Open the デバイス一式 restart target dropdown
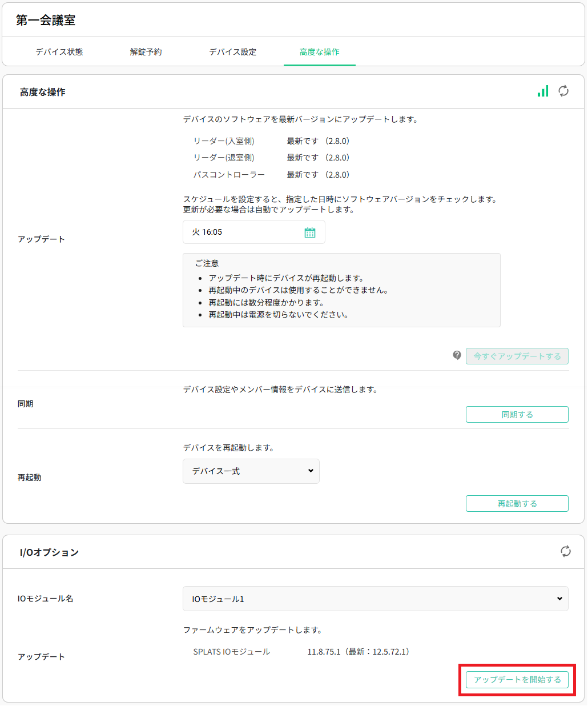Image resolution: width=588 pixels, height=710 pixels. click(x=251, y=471)
